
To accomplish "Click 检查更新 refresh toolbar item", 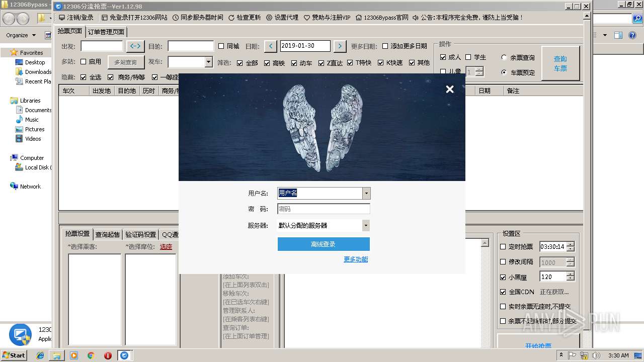I will click(x=245, y=17).
